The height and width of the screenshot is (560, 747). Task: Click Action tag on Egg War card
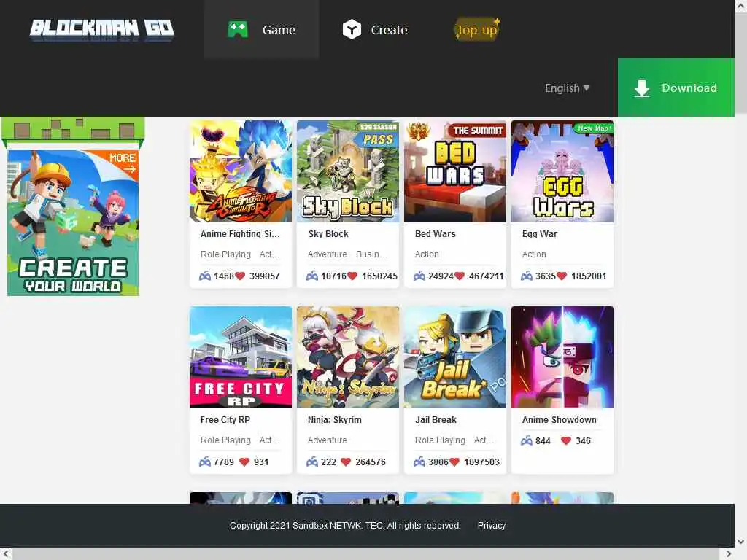pyautogui.click(x=534, y=254)
